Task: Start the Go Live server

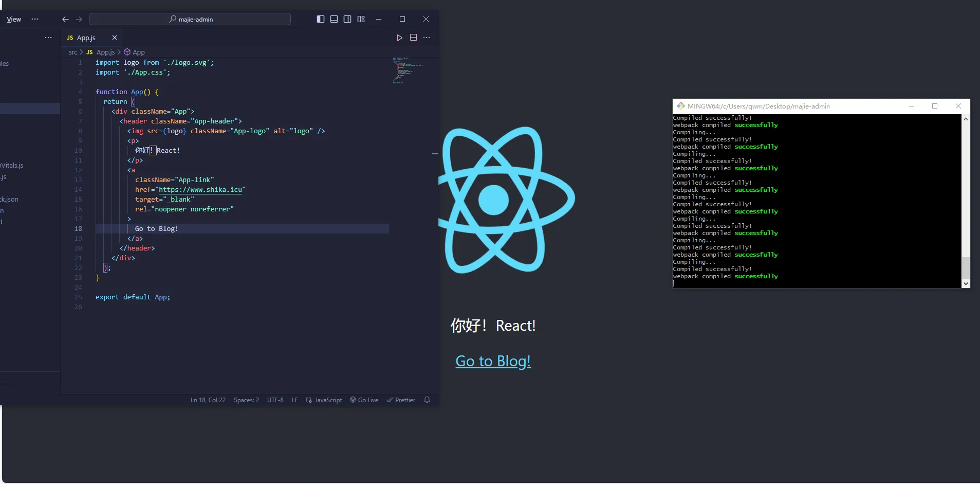Action: pyautogui.click(x=364, y=400)
